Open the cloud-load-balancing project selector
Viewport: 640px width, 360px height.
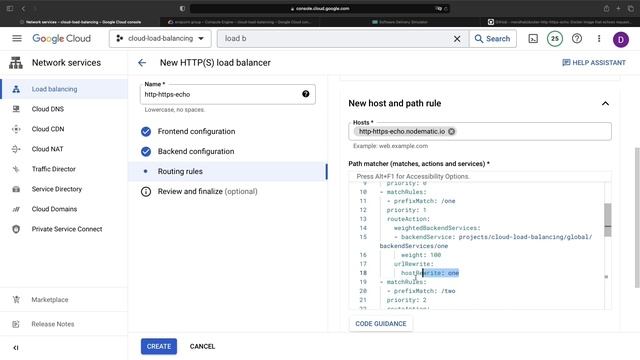[160, 38]
